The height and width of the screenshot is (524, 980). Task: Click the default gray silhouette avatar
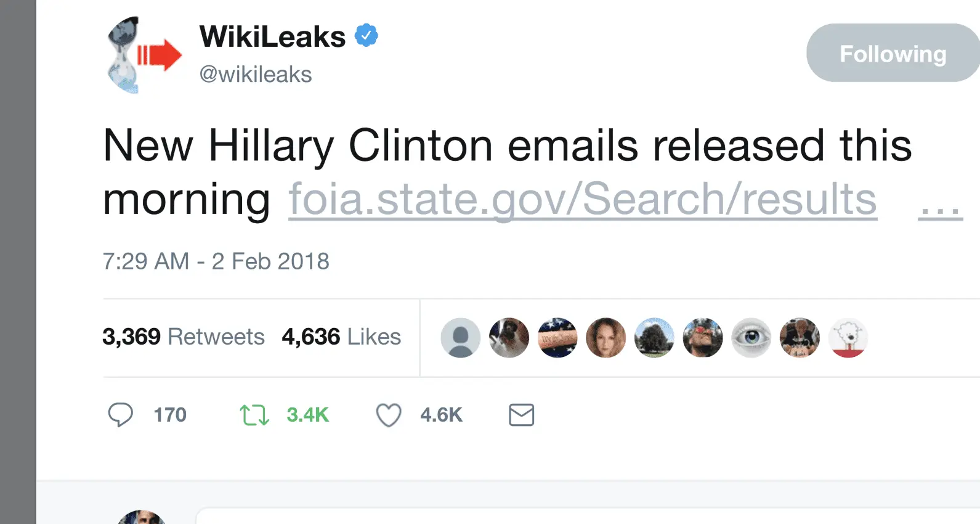(x=460, y=338)
